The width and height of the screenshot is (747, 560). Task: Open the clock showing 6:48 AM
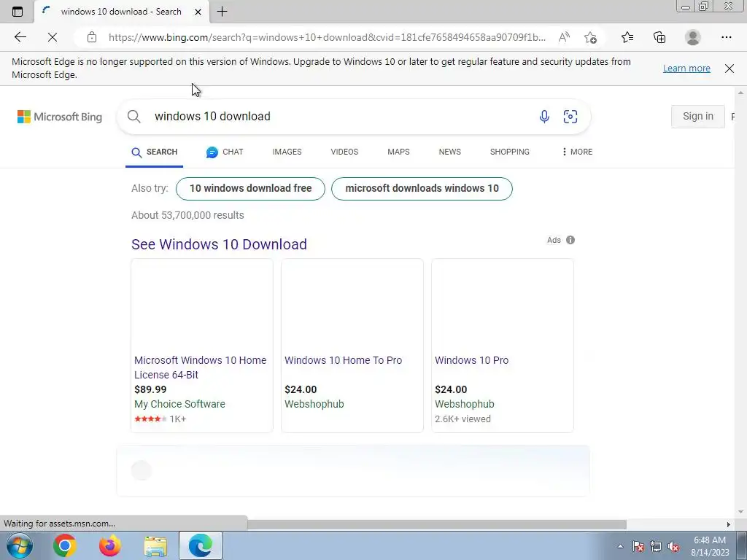coord(710,546)
